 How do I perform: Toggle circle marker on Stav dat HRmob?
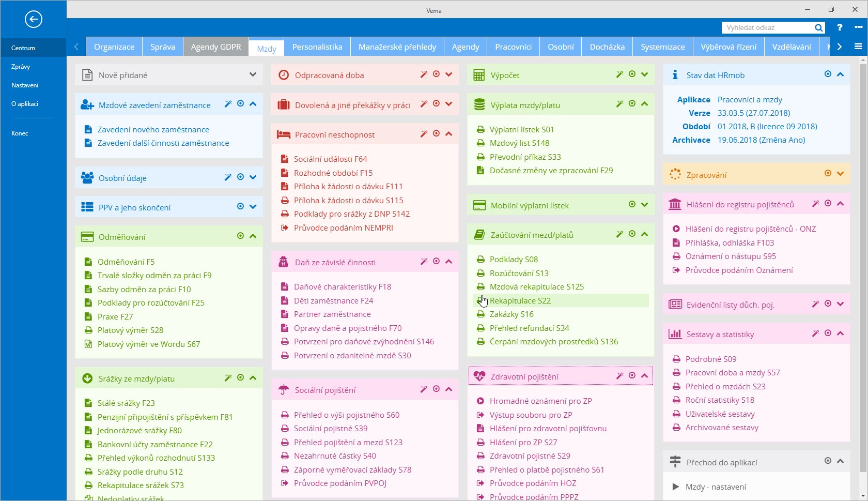[x=828, y=74]
